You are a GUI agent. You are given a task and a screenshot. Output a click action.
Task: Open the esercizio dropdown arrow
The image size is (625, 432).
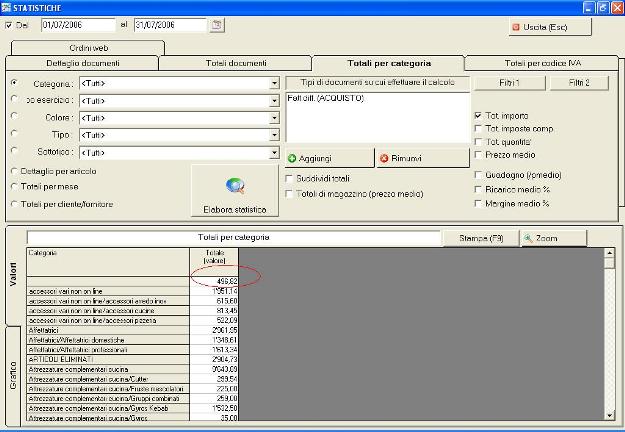tap(274, 101)
